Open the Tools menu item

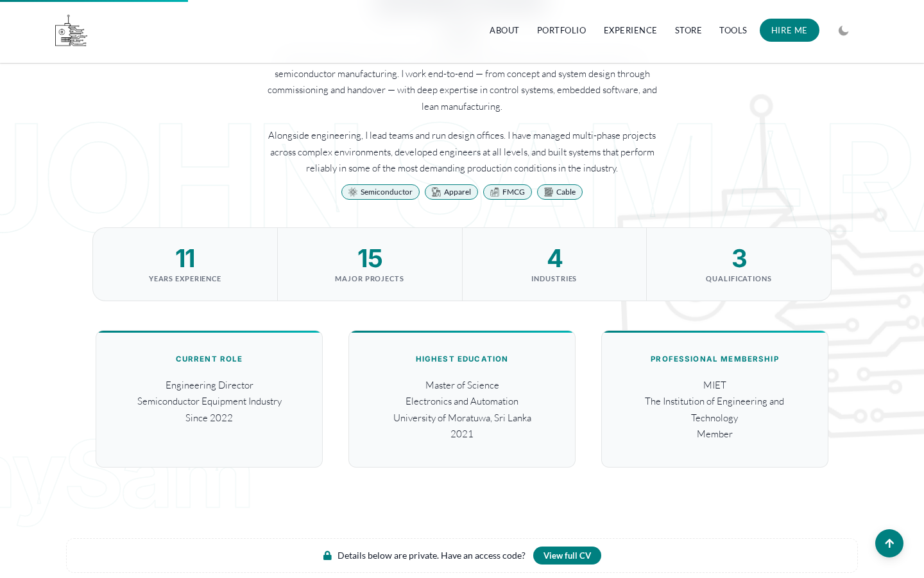733,30
